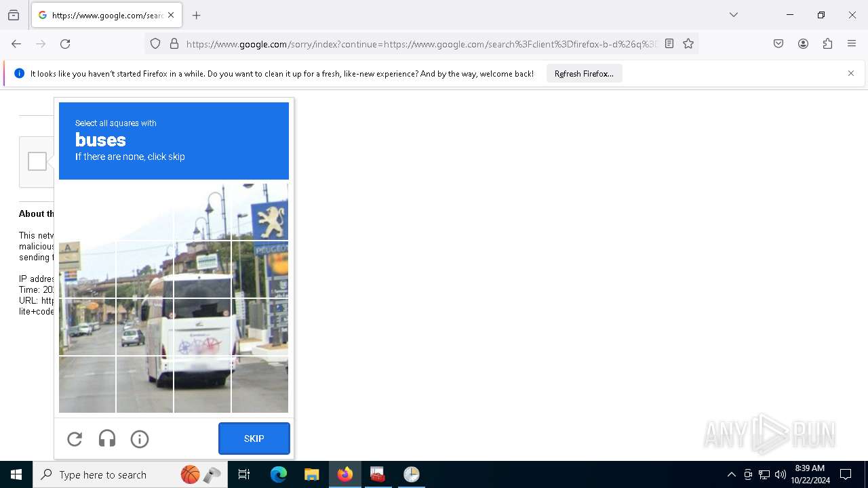The height and width of the screenshot is (488, 868).
Task: Open the clock showing 8:39 AM
Action: [x=810, y=474]
